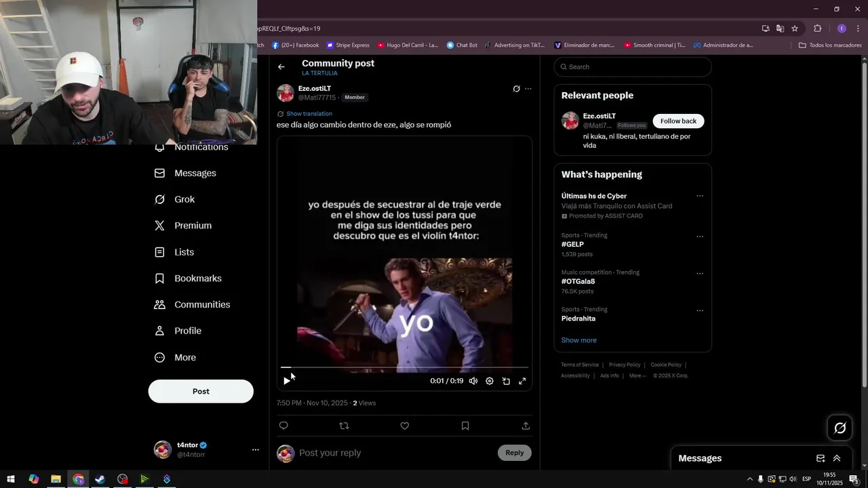Click the Reply button
The width and height of the screenshot is (868, 488).
pos(515,453)
